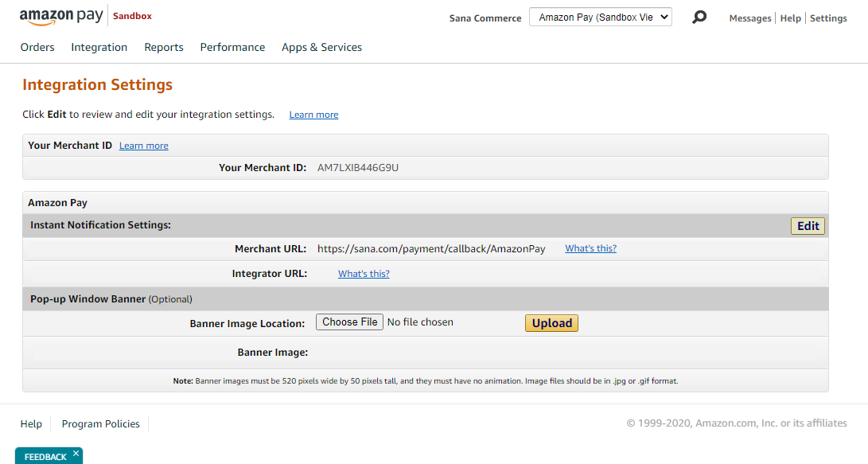Click the 'No file chosen' text

(420, 322)
